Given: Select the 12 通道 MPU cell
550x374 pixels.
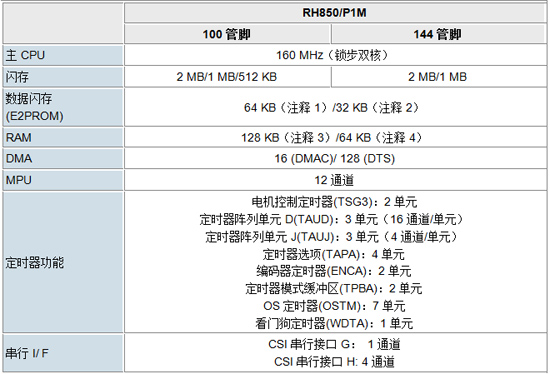Looking at the screenshot, I should (335, 180).
